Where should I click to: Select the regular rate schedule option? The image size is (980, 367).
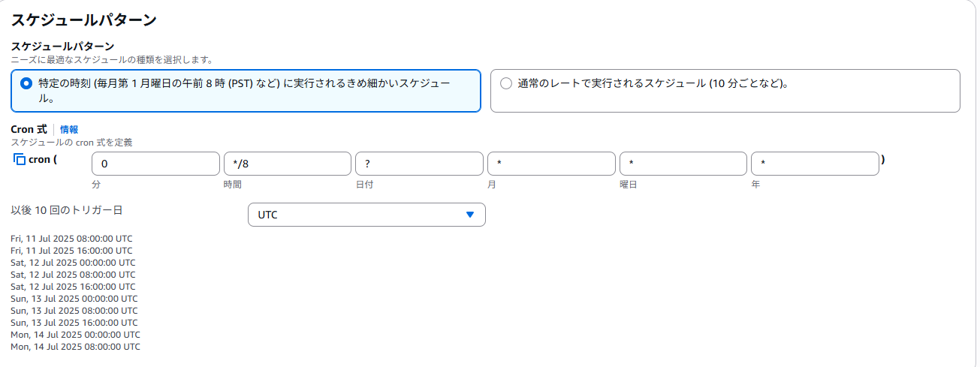pyautogui.click(x=725, y=91)
